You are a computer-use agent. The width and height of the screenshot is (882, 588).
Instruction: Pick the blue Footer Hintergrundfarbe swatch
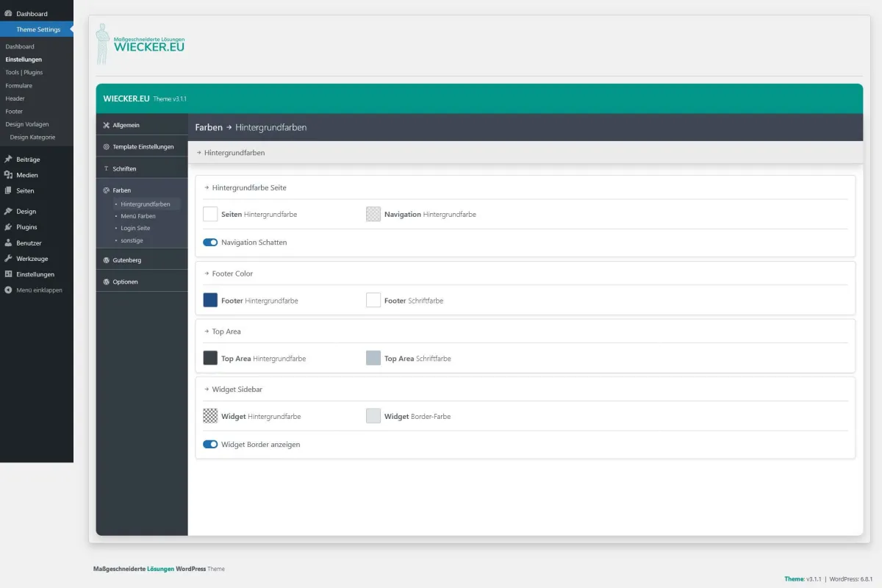[210, 300]
